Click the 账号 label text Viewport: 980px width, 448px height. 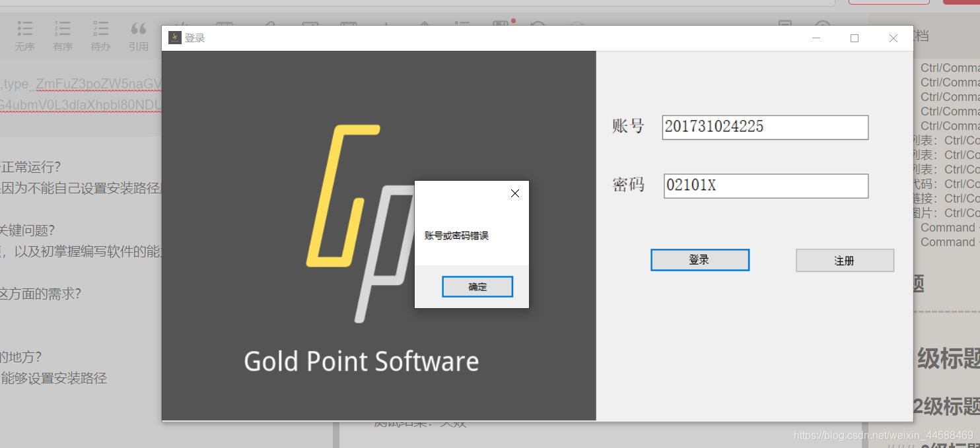628,126
